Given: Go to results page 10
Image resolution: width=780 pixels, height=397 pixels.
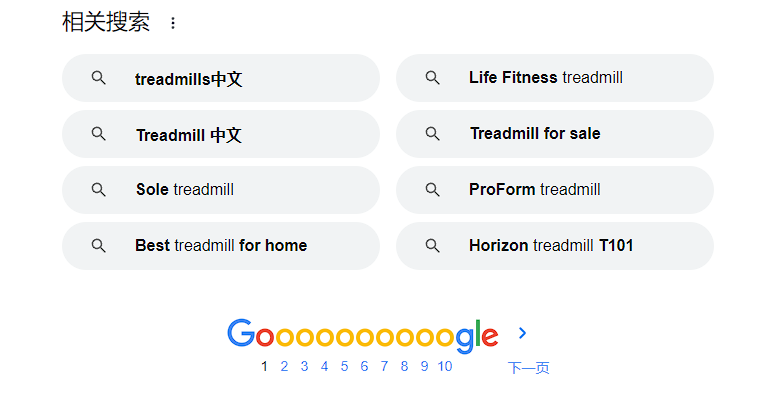Looking at the screenshot, I should coord(445,367).
